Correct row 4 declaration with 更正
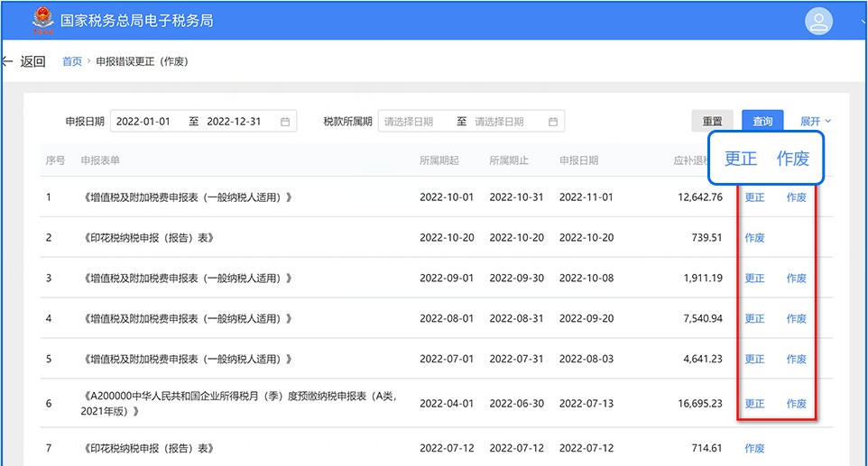 (x=754, y=319)
